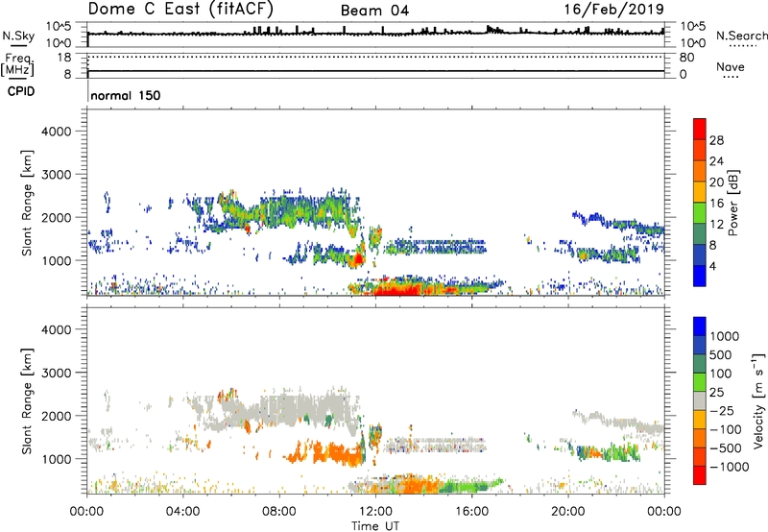768x532 pixels.
Task: Click the date '16/Feb/2019'
Action: [614, 9]
